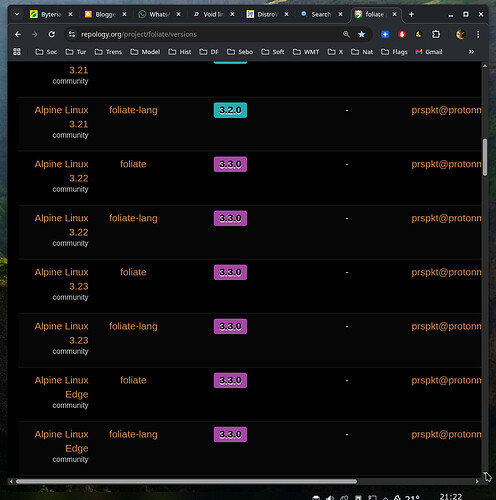Show more bookmarks overflow chevron
496x500 pixels.
click(x=471, y=52)
